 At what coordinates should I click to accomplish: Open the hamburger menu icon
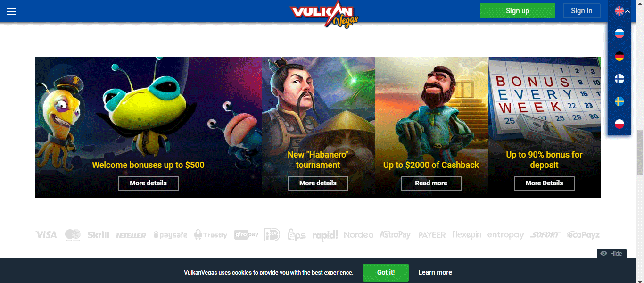[x=11, y=11]
